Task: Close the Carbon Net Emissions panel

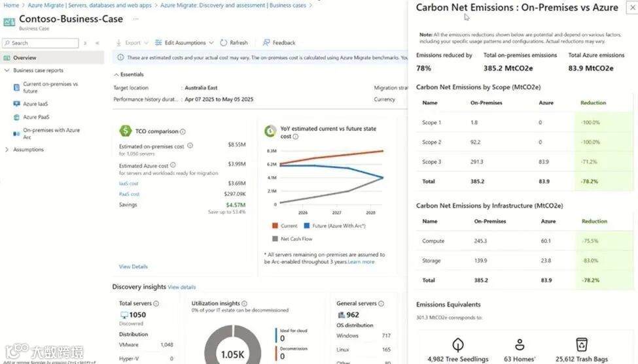Action: pyautogui.click(x=632, y=8)
